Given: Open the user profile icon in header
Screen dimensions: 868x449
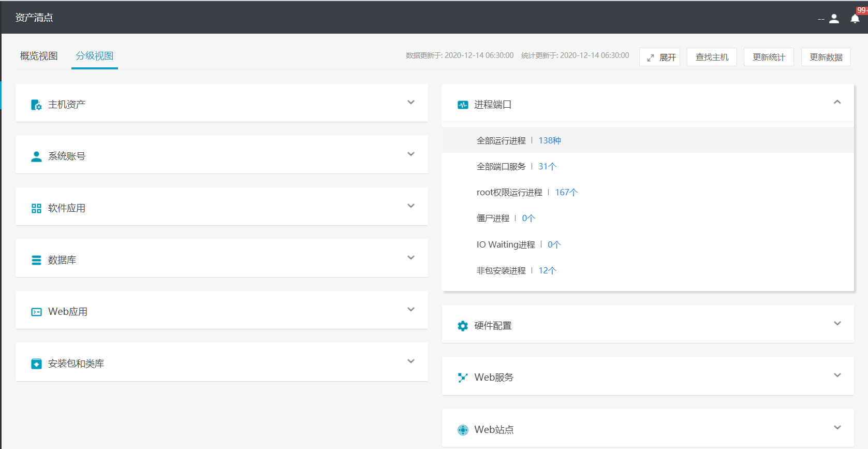Looking at the screenshot, I should pyautogui.click(x=834, y=19).
